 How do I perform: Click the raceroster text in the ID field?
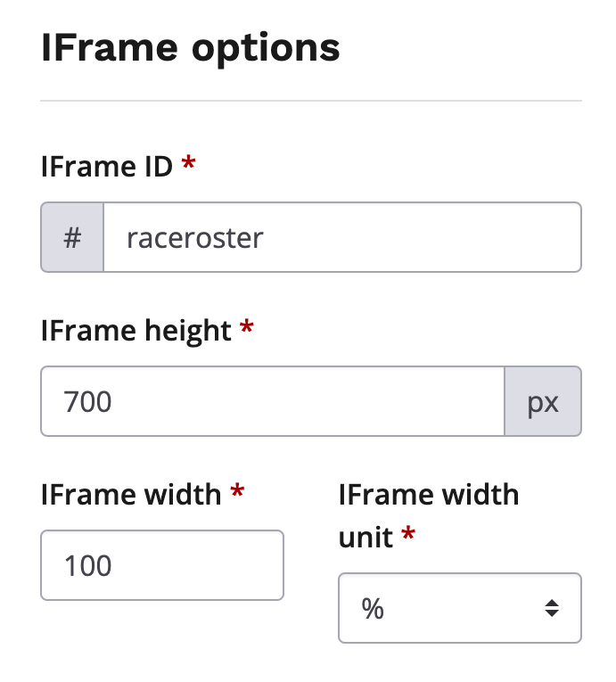[195, 237]
